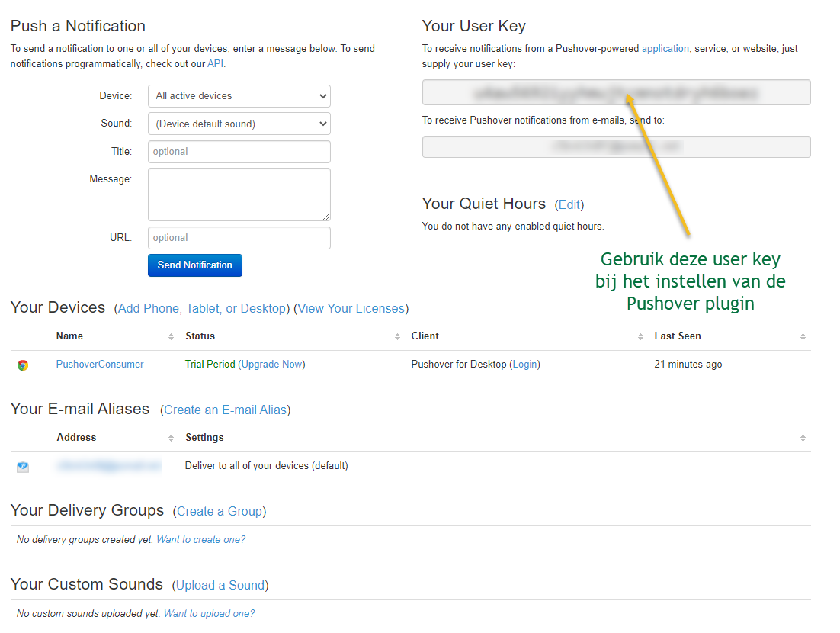Image resolution: width=840 pixels, height=633 pixels.
Task: Edit Your Quiet Hours
Action: (569, 204)
